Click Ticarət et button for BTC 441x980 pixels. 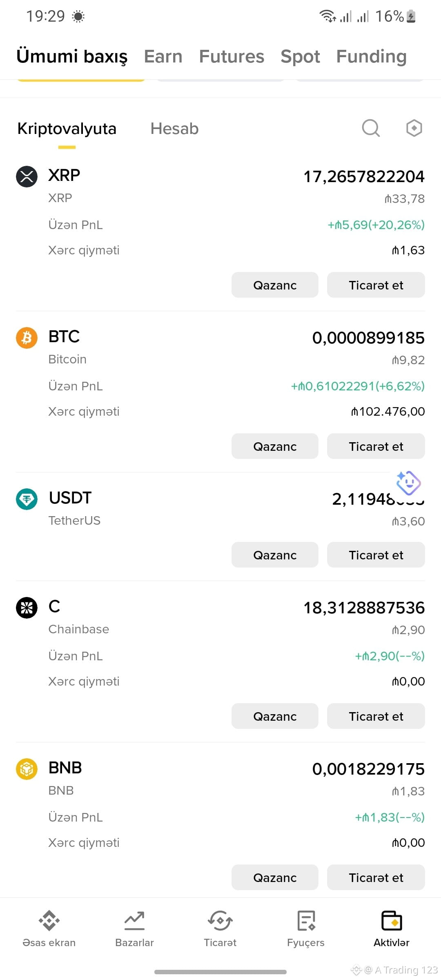coord(376,446)
